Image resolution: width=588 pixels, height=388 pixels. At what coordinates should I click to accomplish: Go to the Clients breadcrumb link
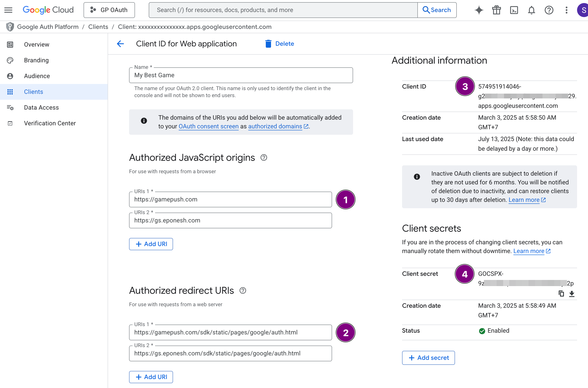[98, 27]
